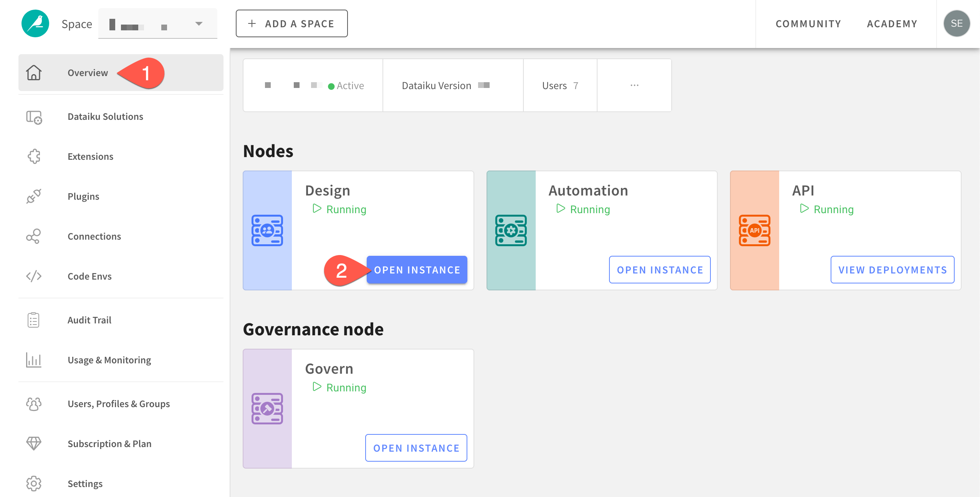Image resolution: width=980 pixels, height=497 pixels.
Task: Open Settings in the sidebar
Action: coord(85,484)
